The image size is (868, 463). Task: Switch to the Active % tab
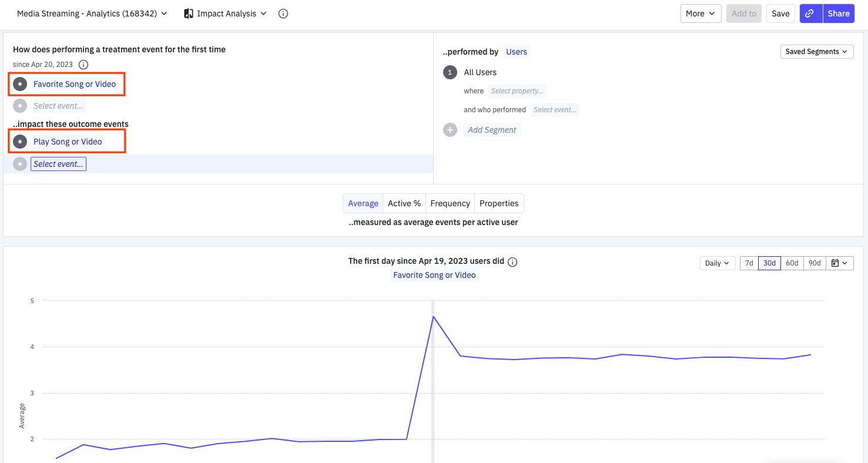coord(404,203)
